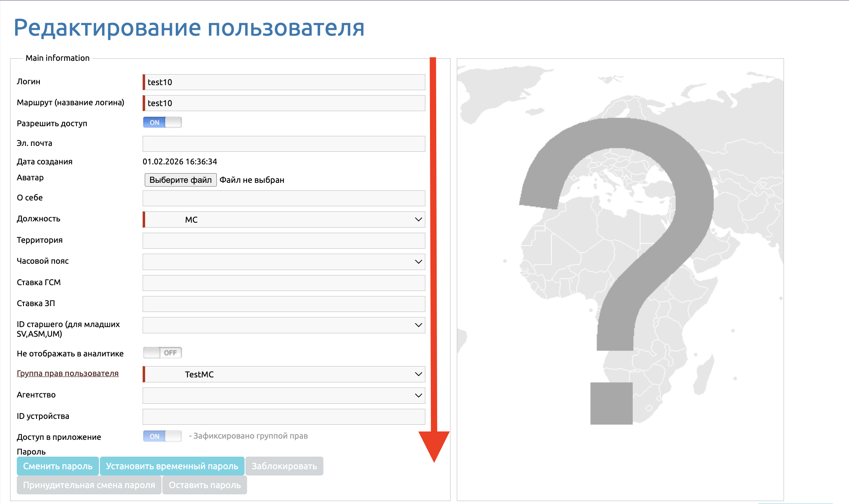The width and height of the screenshot is (849, 504).
Task: Click the Заблокировать button
Action: pyautogui.click(x=284, y=466)
